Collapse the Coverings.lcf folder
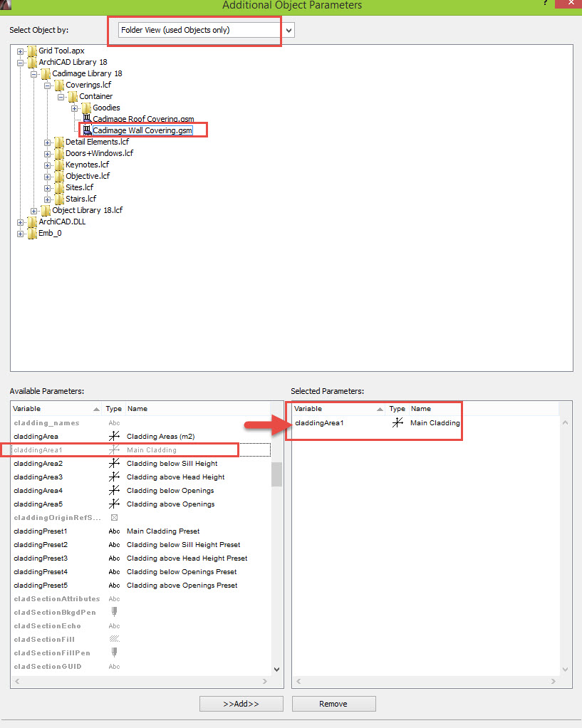 point(47,85)
